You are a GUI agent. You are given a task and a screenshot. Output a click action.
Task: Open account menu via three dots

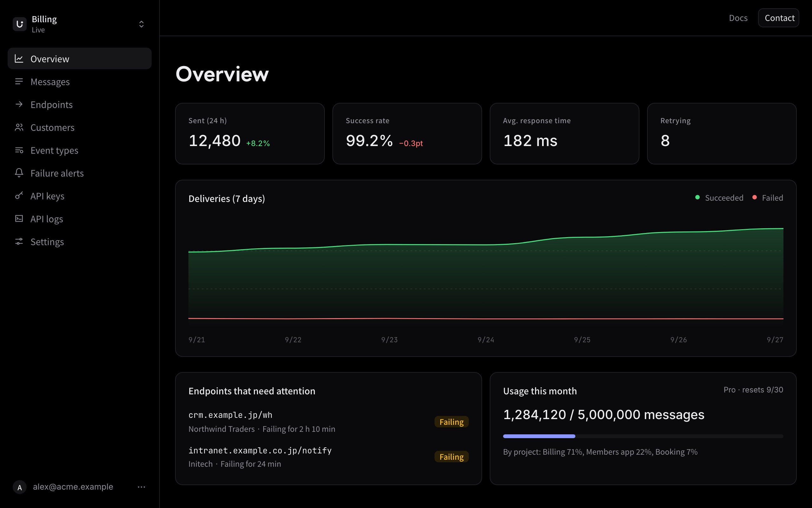[x=141, y=487]
